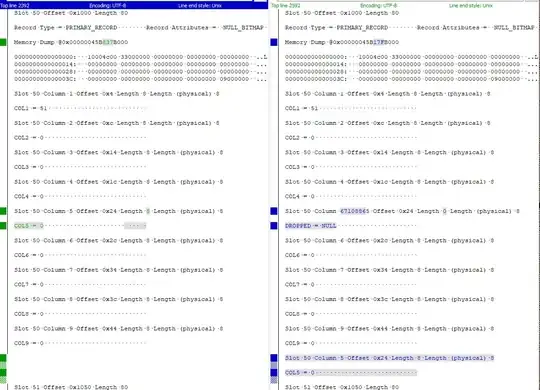Click left pane 'Top line 2292' status entry
This screenshot has width=540, height=390.
click(x=15, y=6)
